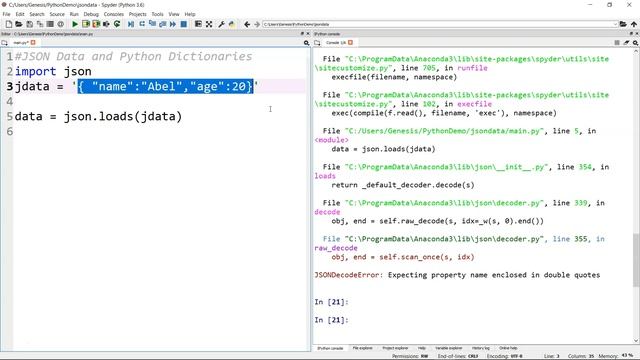
Task: Switch to the Variable explorer tab
Action: (x=449, y=348)
